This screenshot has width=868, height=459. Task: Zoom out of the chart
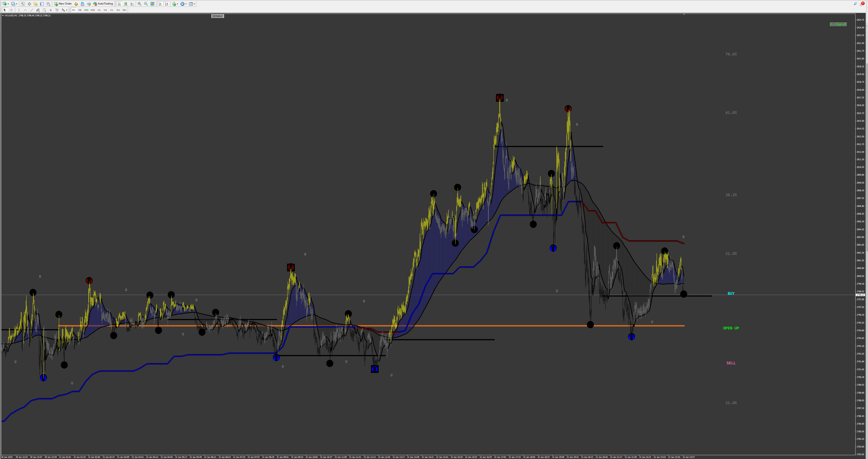click(x=146, y=4)
